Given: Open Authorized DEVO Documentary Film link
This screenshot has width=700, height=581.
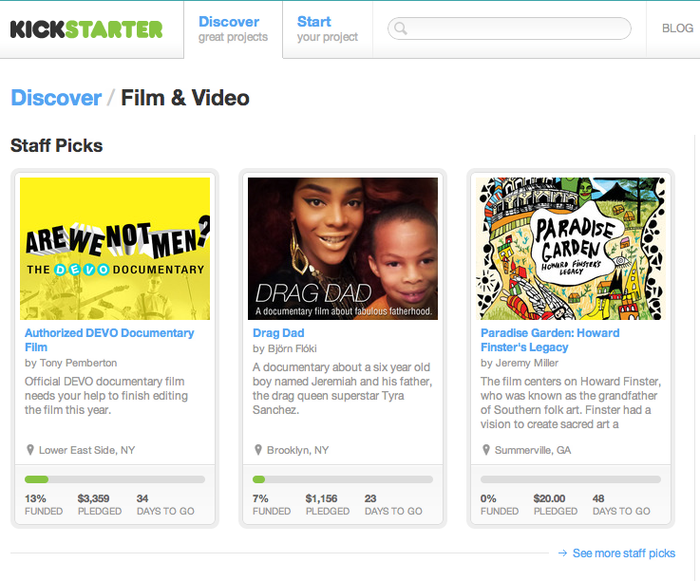Looking at the screenshot, I should point(109,340).
